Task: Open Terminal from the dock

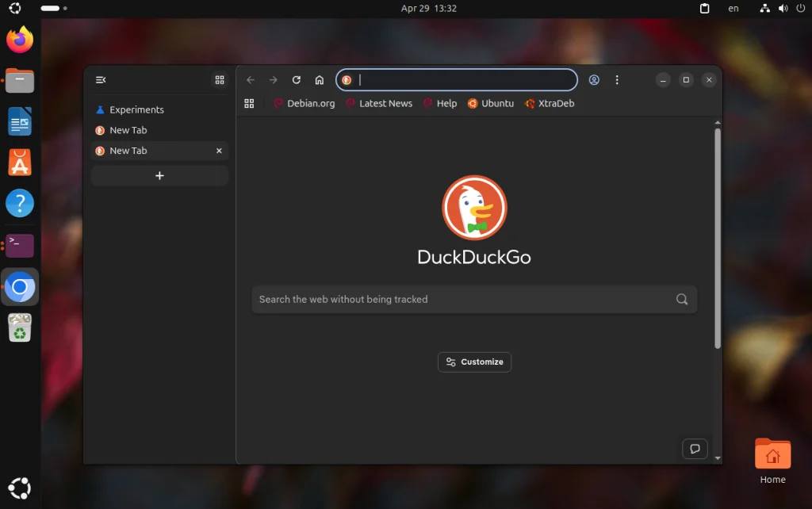Action: (x=20, y=246)
